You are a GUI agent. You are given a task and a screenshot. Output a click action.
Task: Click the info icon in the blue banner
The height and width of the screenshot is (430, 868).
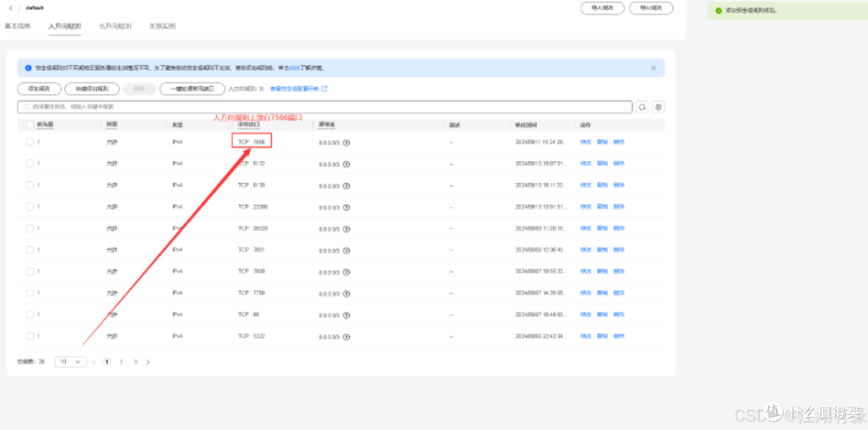[x=28, y=68]
